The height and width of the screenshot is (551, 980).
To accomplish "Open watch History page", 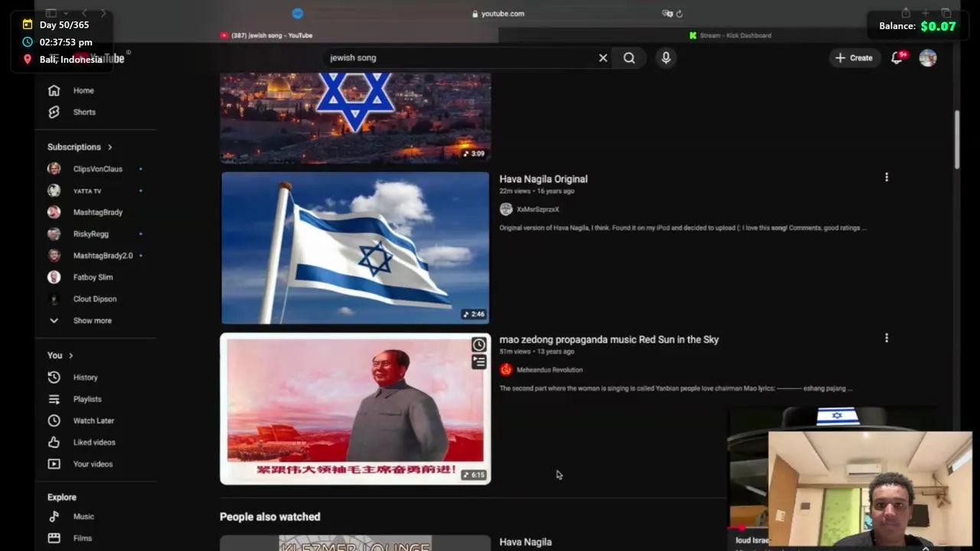I will 84,377.
